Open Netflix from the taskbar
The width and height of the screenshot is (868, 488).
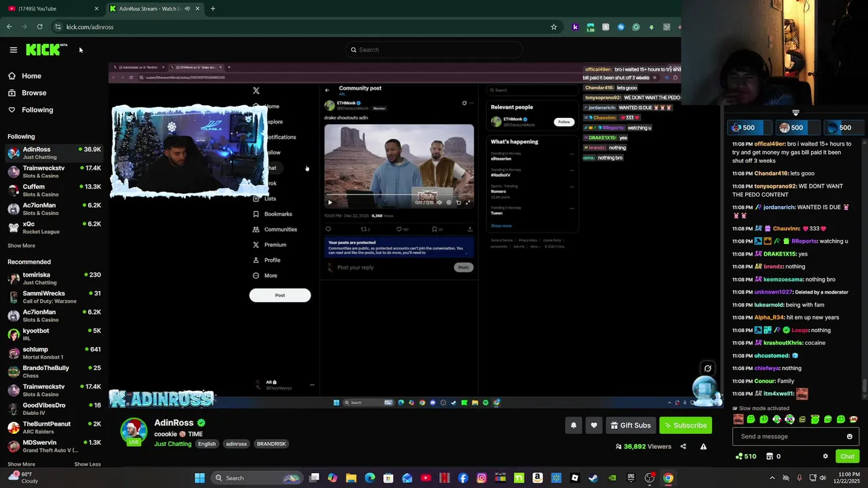pyautogui.click(x=444, y=478)
